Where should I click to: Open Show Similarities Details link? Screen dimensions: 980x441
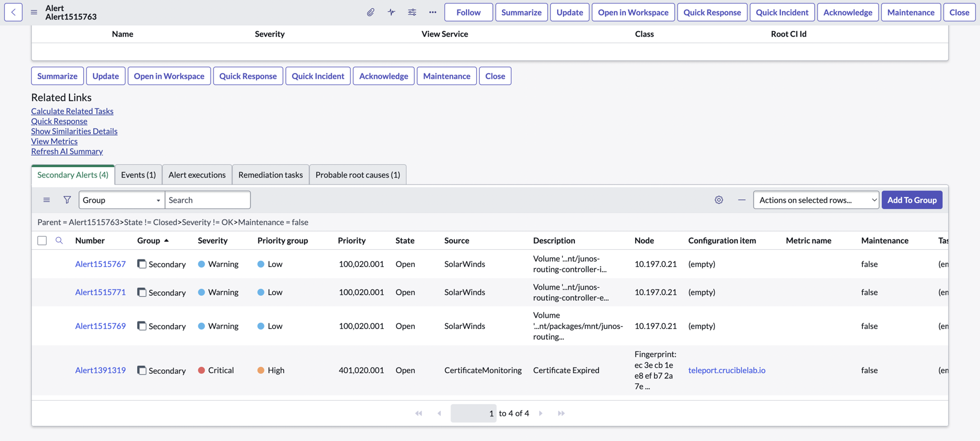(74, 131)
